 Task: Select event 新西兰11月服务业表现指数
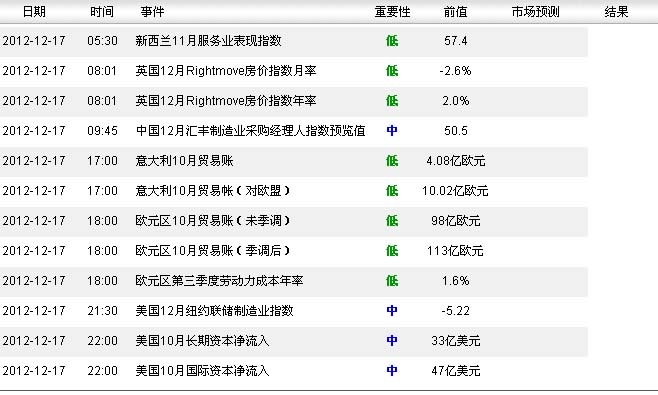209,41
